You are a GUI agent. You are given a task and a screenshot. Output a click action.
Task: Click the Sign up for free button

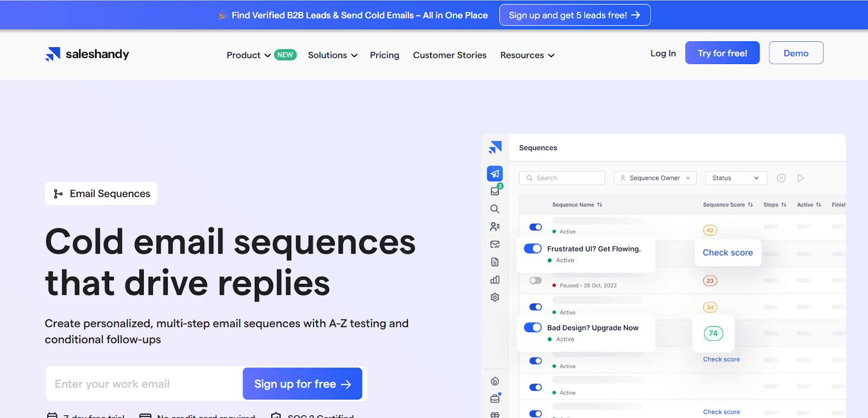click(x=302, y=384)
